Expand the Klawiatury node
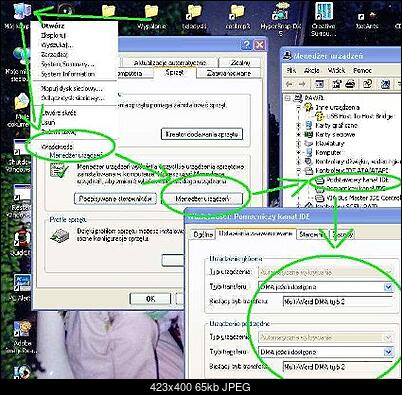Screen dimensions: 402x395 tap(299, 143)
